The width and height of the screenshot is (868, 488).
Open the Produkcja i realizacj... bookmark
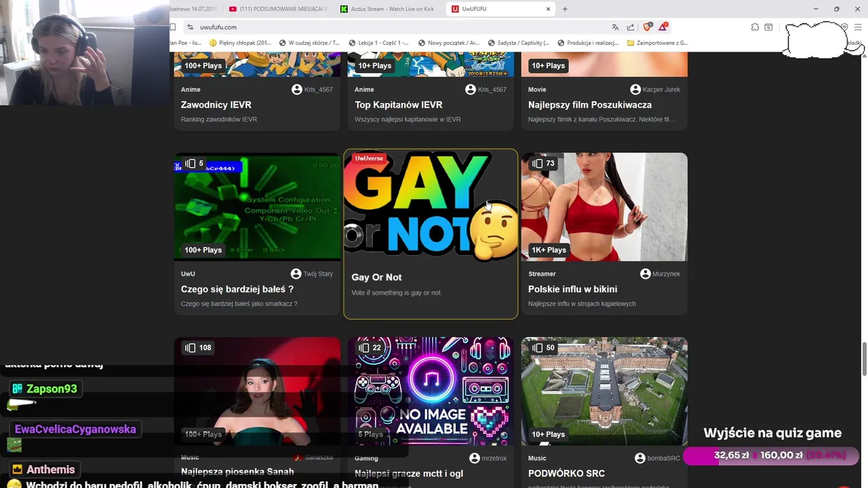pos(588,43)
